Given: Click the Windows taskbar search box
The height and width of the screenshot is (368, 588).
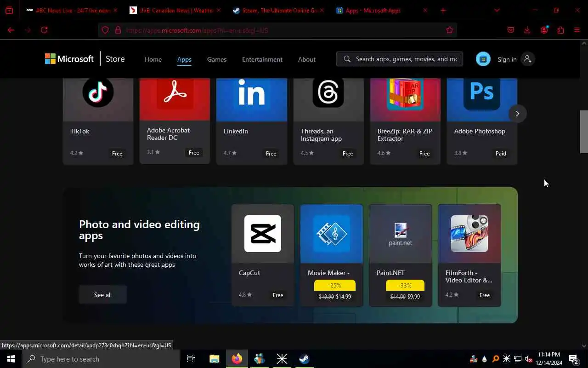Looking at the screenshot, I should (101, 359).
